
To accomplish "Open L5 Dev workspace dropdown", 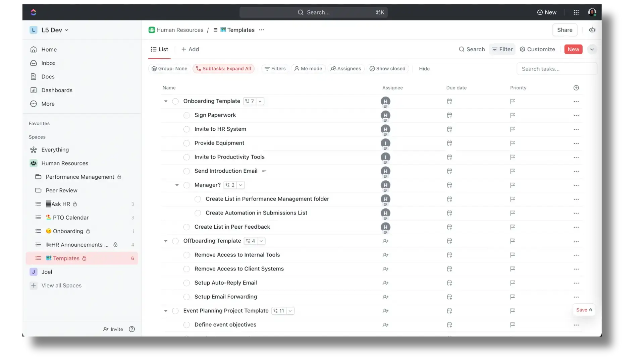I will click(x=55, y=30).
